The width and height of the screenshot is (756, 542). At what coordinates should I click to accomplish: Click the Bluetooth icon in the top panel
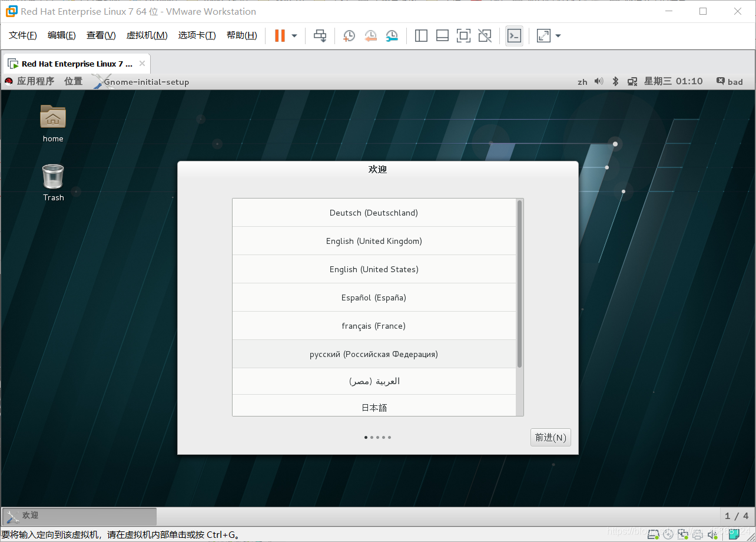pos(615,81)
